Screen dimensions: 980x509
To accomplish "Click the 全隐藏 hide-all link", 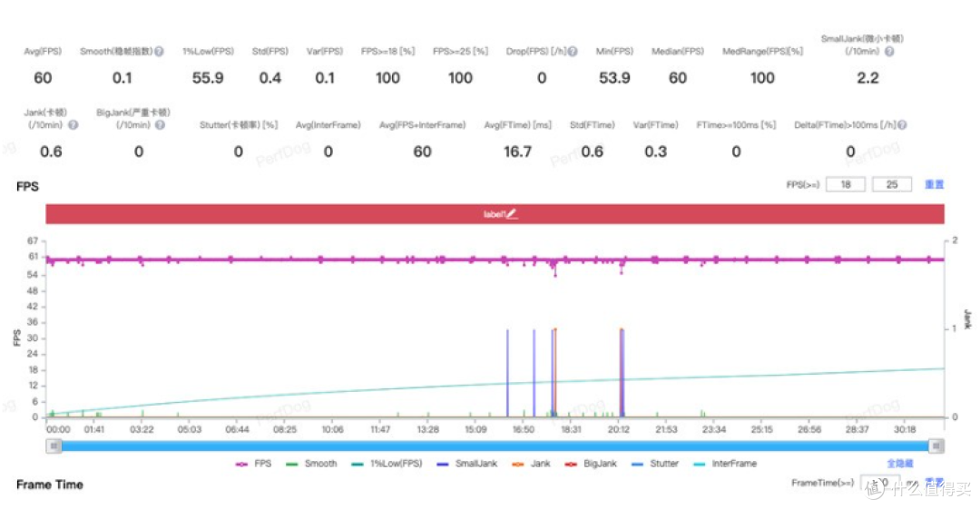I will pyautogui.click(x=900, y=464).
